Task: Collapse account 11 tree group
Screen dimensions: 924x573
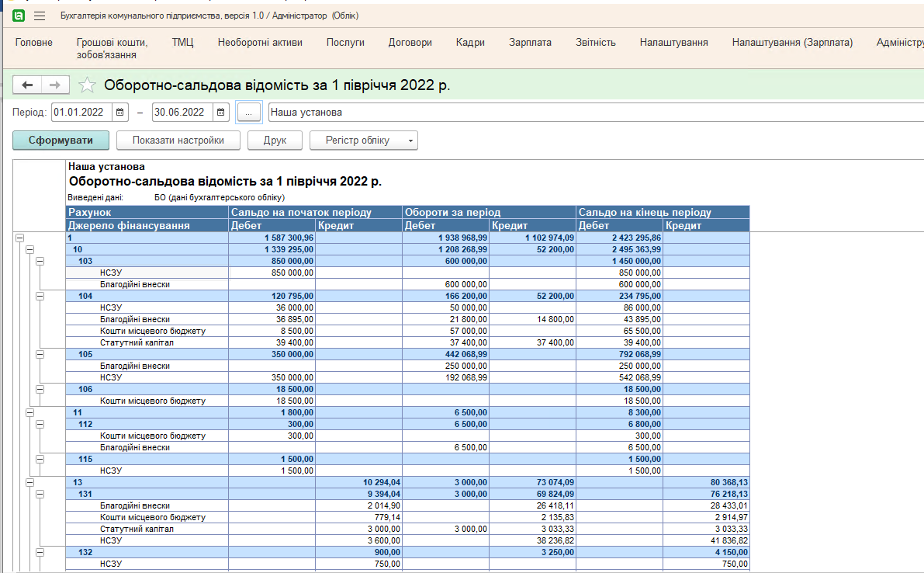Action: coord(30,413)
